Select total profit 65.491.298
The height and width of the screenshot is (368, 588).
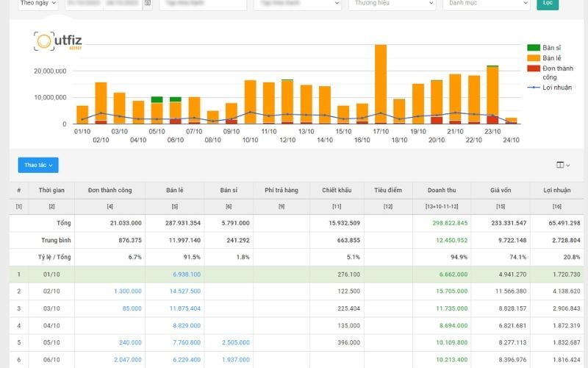click(x=564, y=223)
